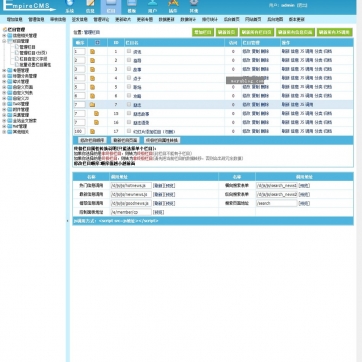362x362 pixels.
Task: Open the 用户 (User) top navigation icon
Action: coord(152,6)
